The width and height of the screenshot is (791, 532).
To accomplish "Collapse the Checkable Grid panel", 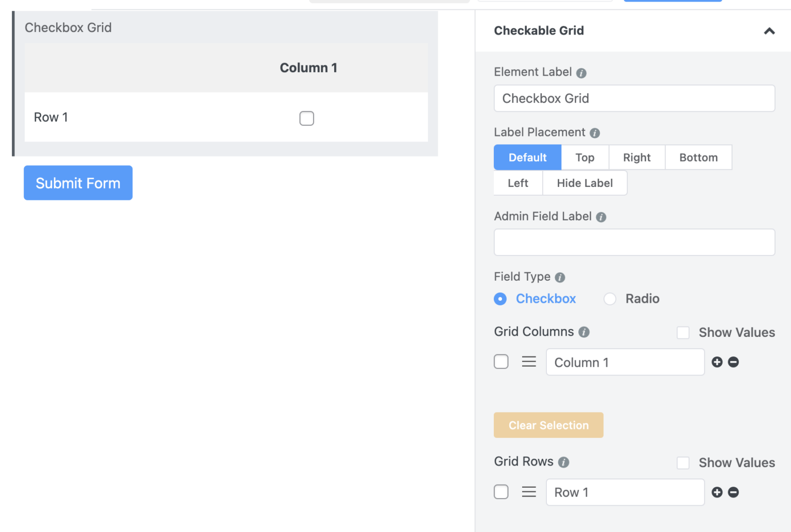I will pos(769,31).
